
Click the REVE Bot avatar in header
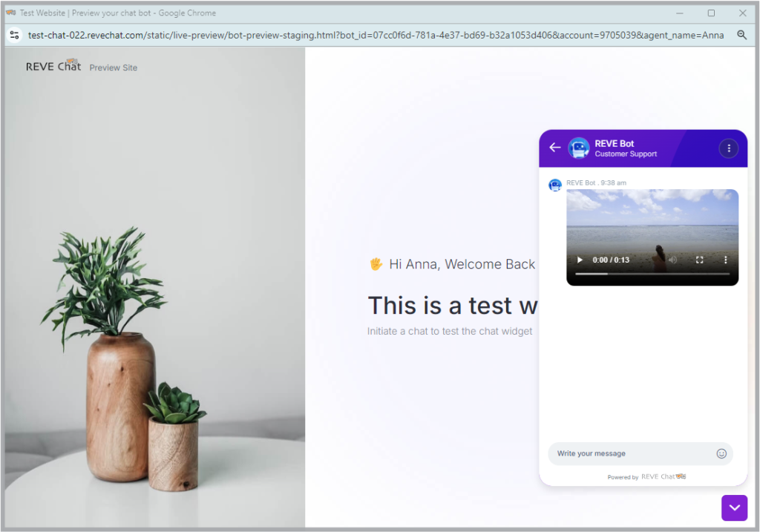[578, 148]
